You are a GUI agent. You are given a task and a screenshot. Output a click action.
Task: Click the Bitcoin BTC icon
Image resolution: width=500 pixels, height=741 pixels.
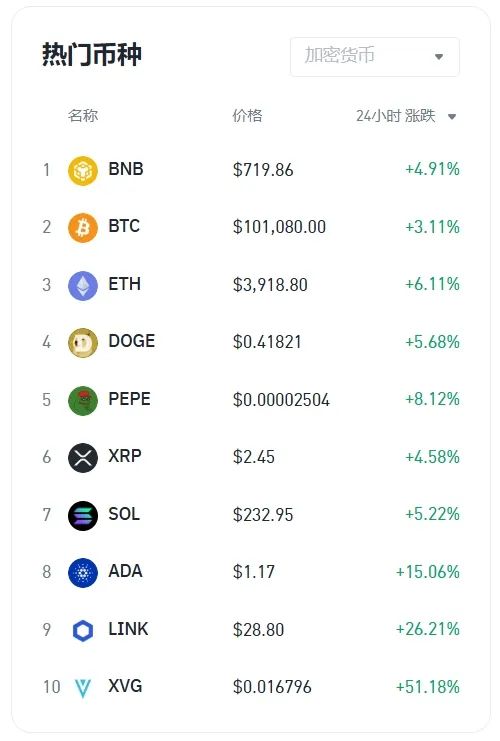pos(83,228)
